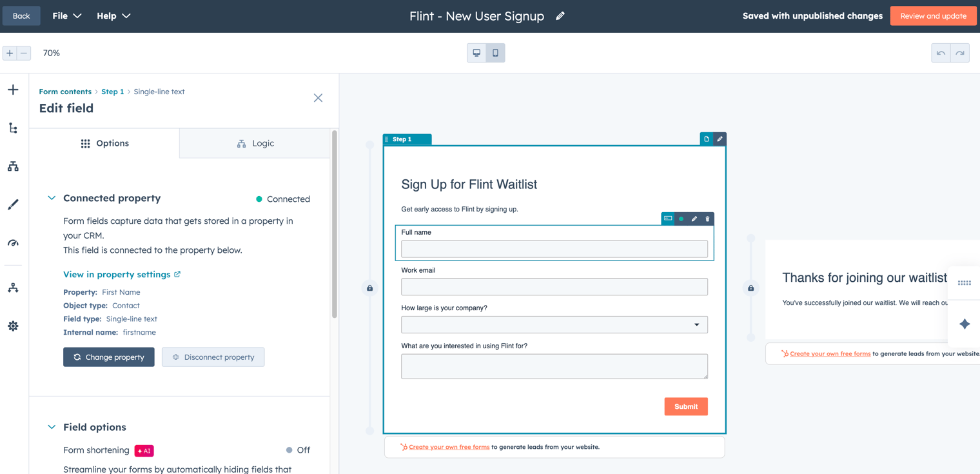The height and width of the screenshot is (474, 980).
Task: Open the paintbrush style icon in sidebar
Action: (13, 204)
